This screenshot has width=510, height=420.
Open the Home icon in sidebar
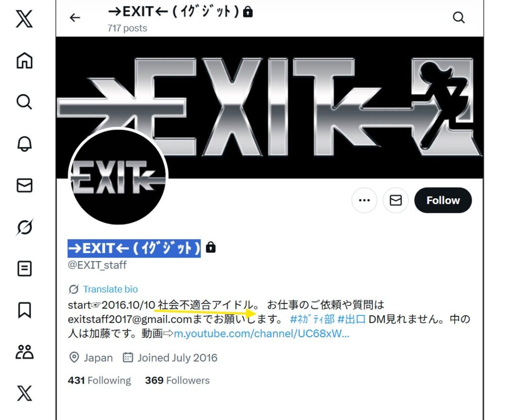click(24, 60)
